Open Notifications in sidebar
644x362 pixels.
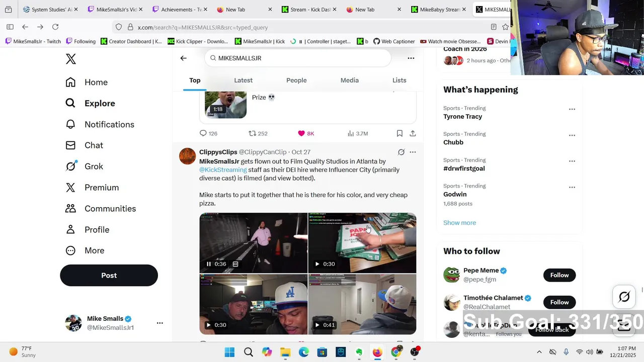[100, 124]
